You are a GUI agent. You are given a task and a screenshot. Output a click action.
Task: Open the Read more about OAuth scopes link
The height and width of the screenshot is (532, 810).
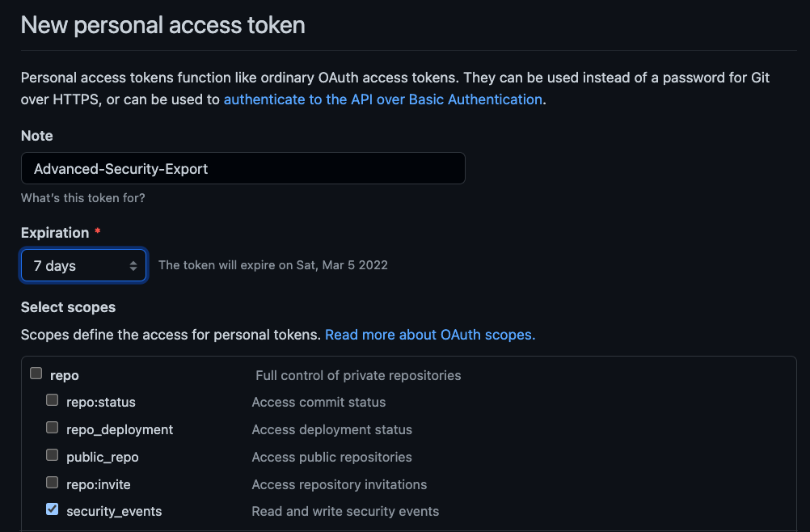[429, 334]
